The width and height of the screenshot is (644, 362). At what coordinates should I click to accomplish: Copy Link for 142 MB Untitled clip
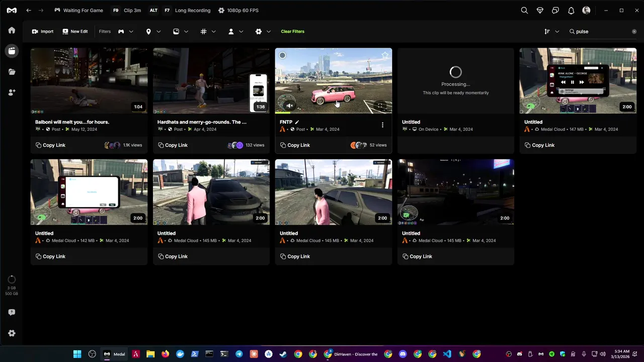pyautogui.click(x=50, y=256)
